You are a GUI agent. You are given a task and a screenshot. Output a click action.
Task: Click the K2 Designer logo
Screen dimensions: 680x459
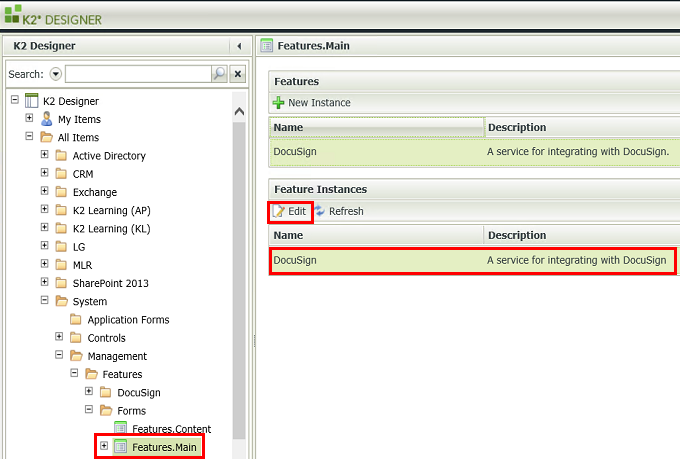[x=53, y=15]
